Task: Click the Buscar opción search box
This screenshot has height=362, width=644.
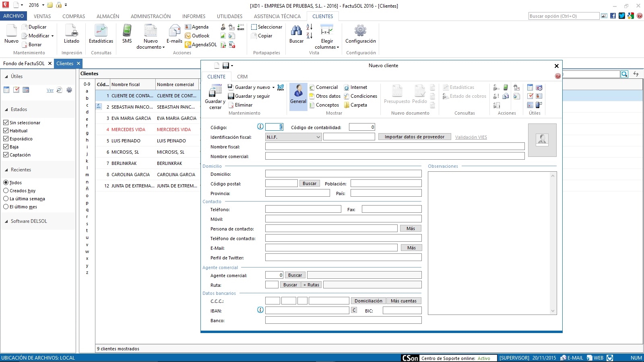Action: [x=564, y=16]
